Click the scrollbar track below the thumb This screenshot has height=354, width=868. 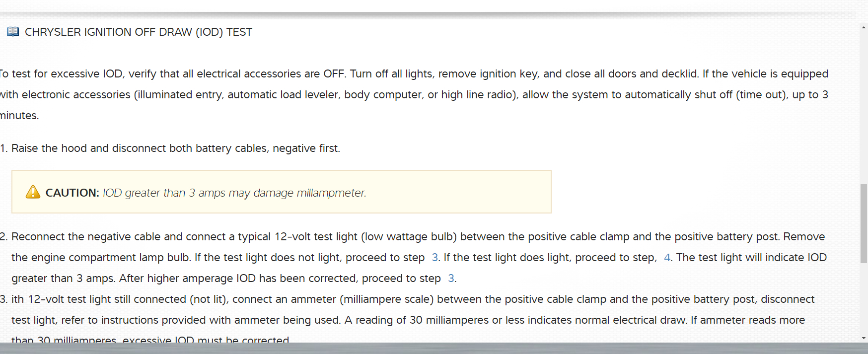tap(864, 298)
